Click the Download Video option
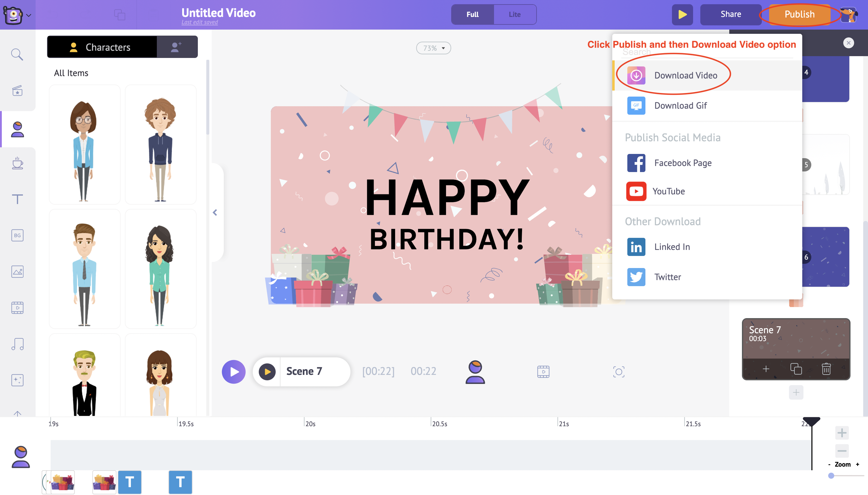868x495 pixels. pos(686,75)
